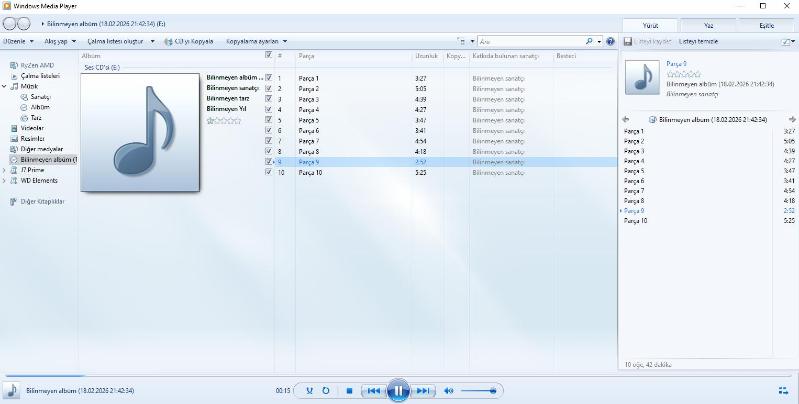
Task: Click the stop playback button
Action: tap(349, 390)
